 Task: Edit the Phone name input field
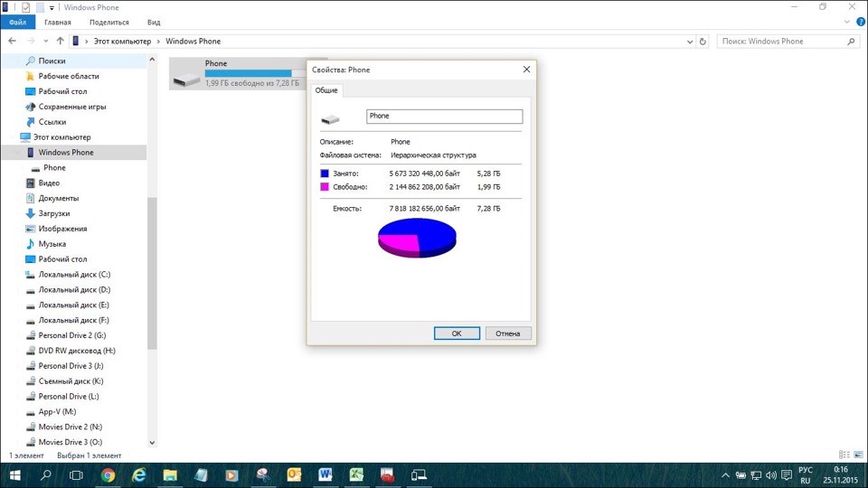[x=444, y=117]
